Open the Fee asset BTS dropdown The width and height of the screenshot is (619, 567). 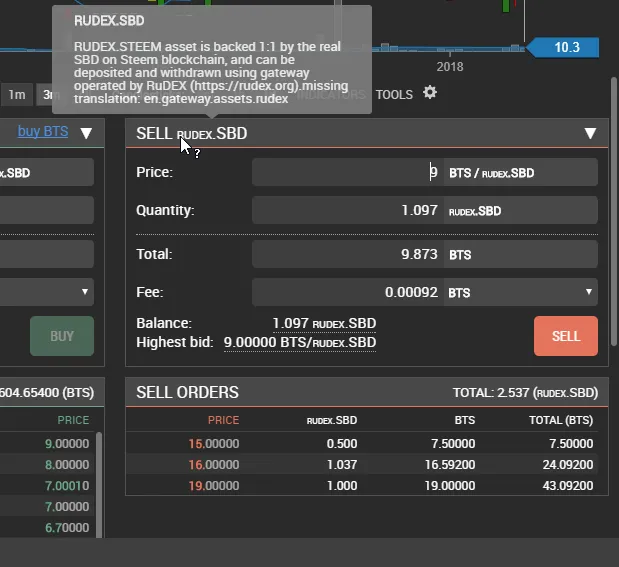[520, 293]
